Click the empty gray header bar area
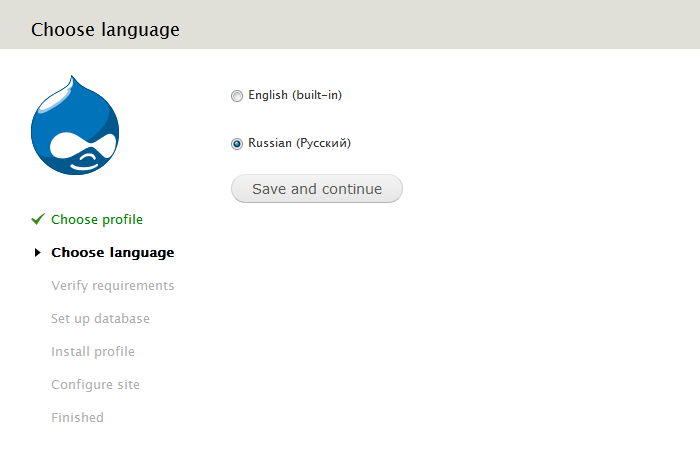Viewport: 700px width, 452px height. 450,25
